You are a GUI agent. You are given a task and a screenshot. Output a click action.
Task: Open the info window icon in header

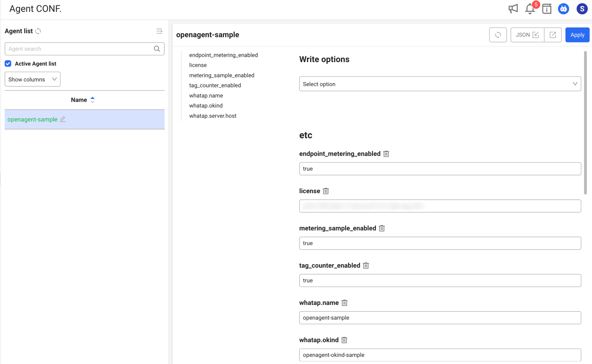(x=547, y=9)
